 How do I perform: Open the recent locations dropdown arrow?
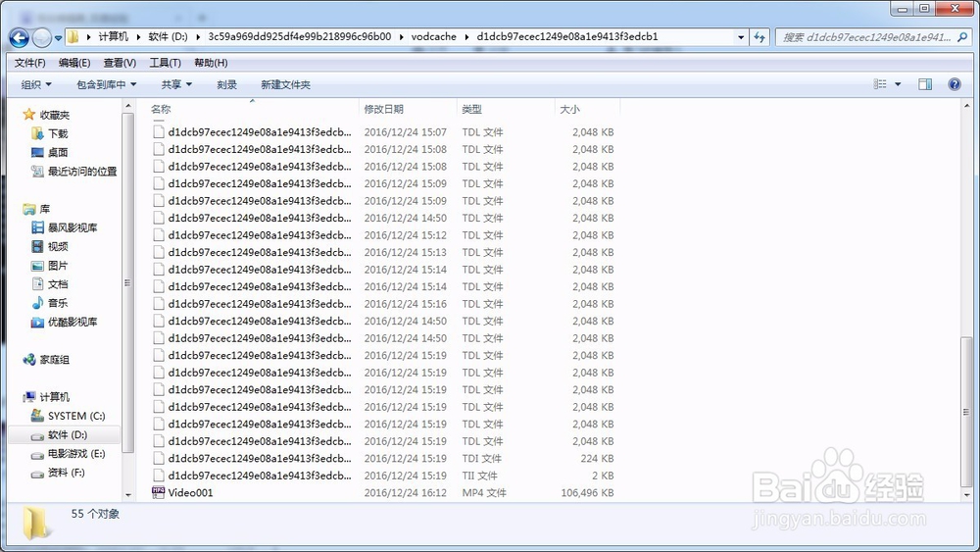[58, 38]
